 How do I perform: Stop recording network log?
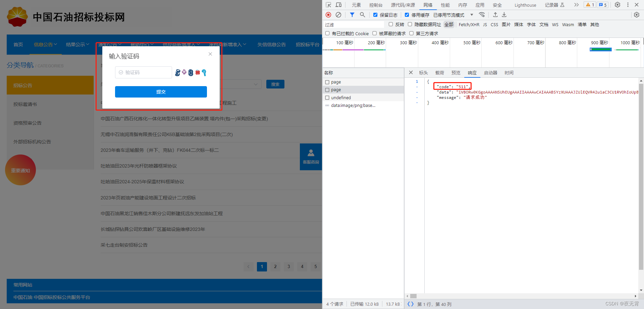coord(328,15)
